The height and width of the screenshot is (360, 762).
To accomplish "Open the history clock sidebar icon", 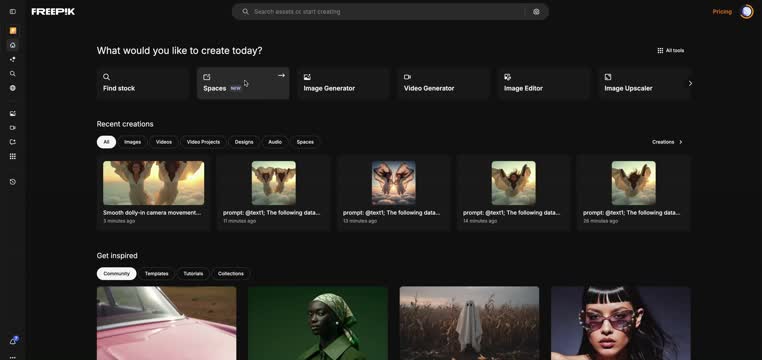I will point(13,182).
